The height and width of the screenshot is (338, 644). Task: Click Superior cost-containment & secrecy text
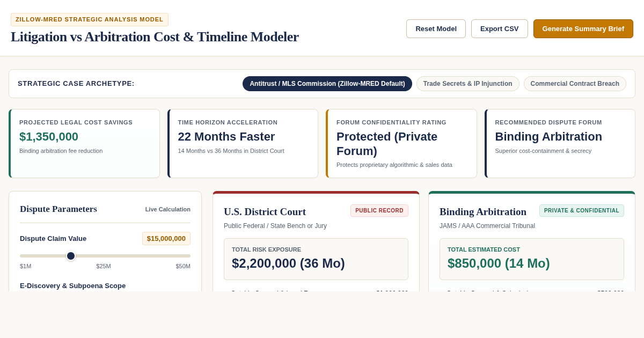[x=543, y=151]
